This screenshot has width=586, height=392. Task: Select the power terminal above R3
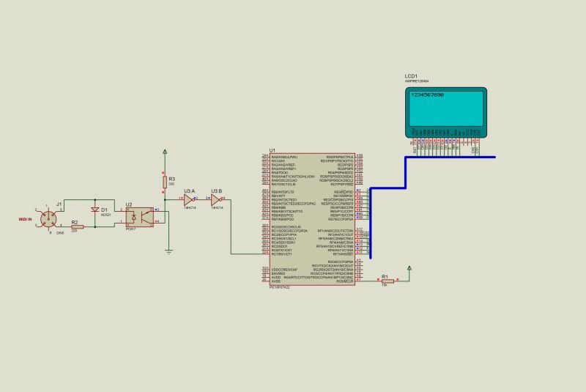(x=164, y=152)
